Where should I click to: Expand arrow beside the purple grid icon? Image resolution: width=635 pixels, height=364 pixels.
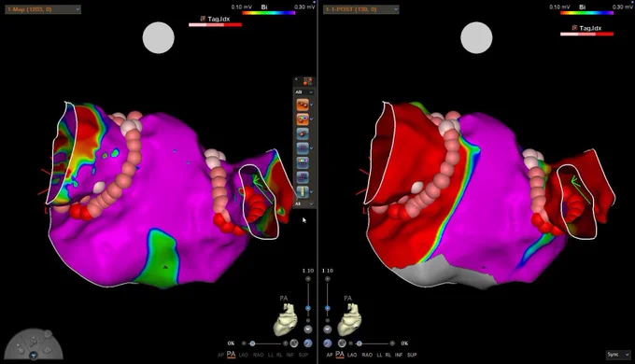coord(311,148)
